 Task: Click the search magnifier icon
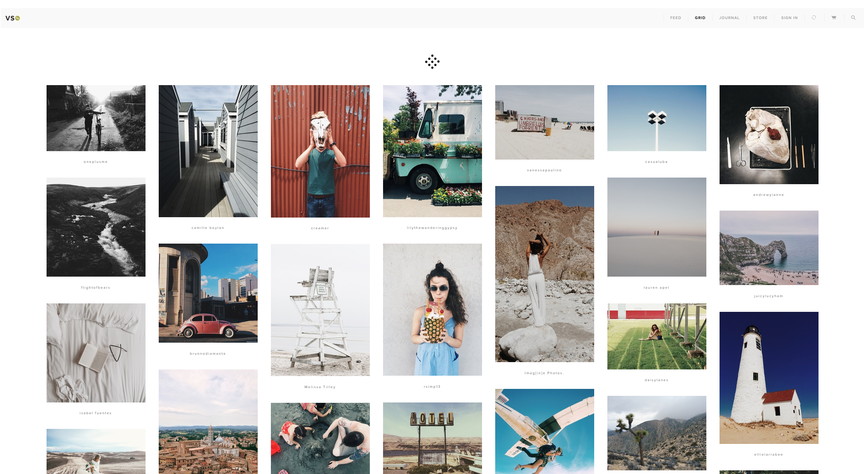point(853,18)
